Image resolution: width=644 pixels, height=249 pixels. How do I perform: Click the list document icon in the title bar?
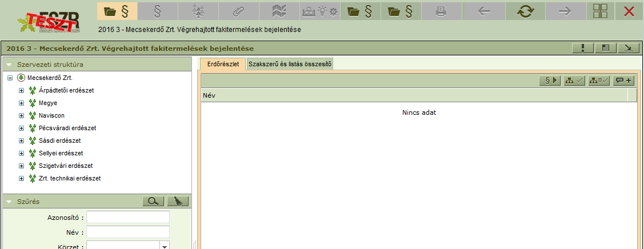click(605, 48)
